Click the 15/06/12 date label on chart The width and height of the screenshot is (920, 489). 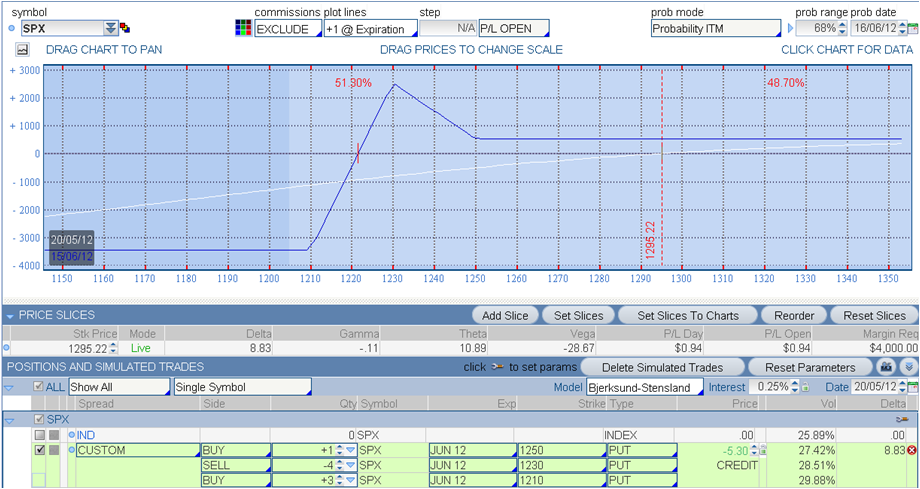[x=72, y=256]
